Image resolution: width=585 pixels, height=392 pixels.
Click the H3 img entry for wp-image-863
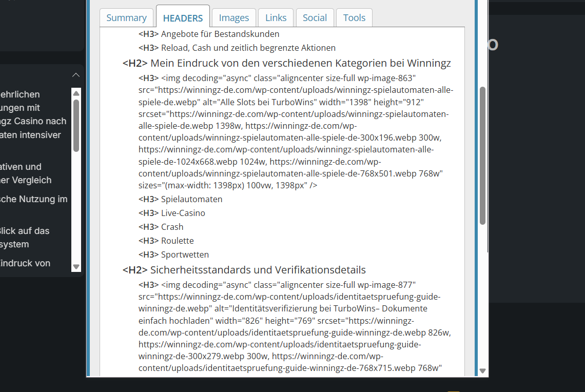(x=296, y=132)
